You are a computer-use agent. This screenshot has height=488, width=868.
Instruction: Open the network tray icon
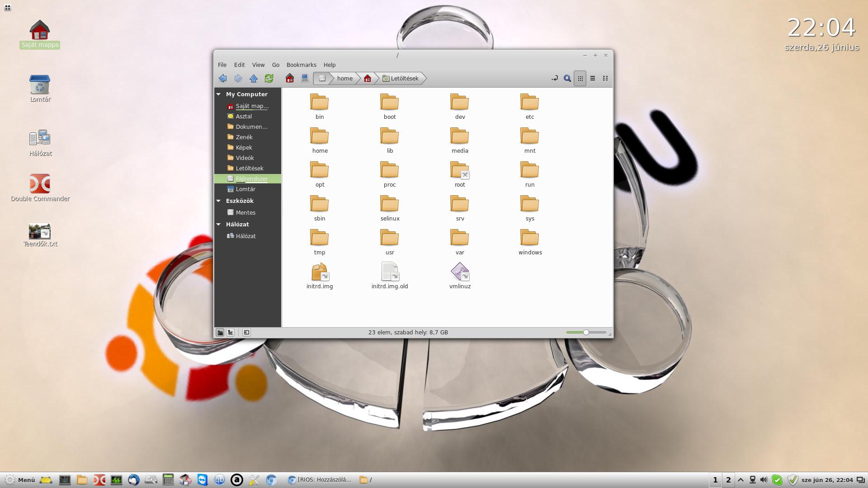point(753,480)
